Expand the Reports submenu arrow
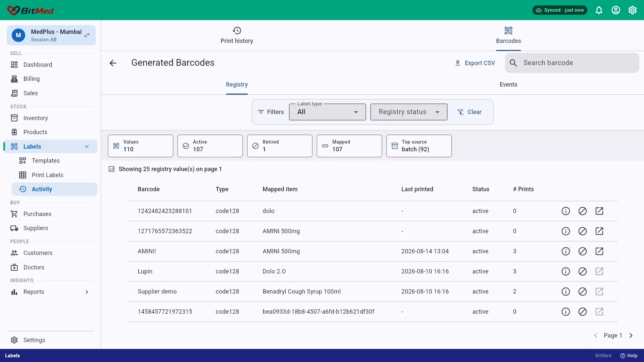This screenshot has height=362, width=644. pyautogui.click(x=87, y=292)
